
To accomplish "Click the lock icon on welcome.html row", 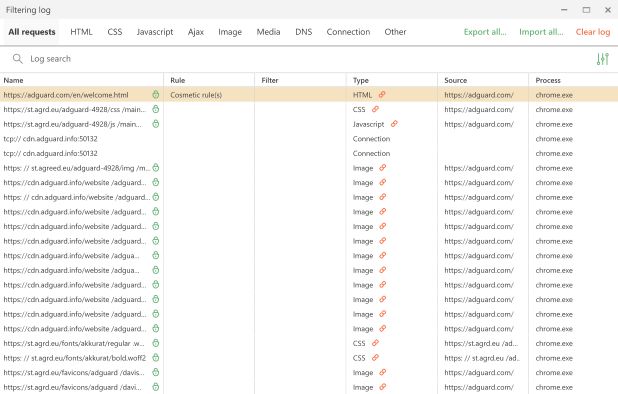I will coord(156,95).
